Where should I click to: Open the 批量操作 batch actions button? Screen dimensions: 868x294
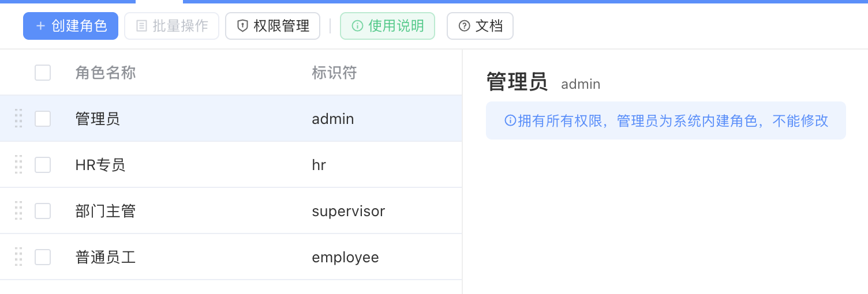tap(172, 26)
